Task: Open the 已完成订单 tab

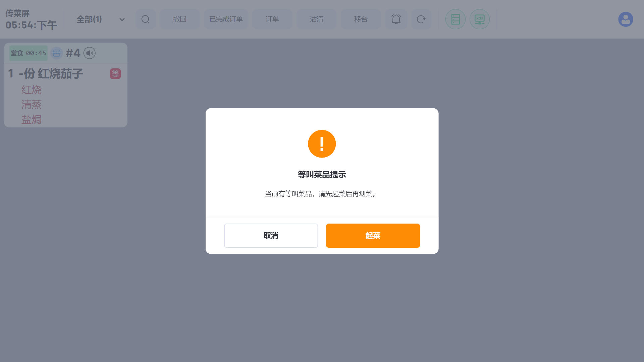Action: pos(226,19)
